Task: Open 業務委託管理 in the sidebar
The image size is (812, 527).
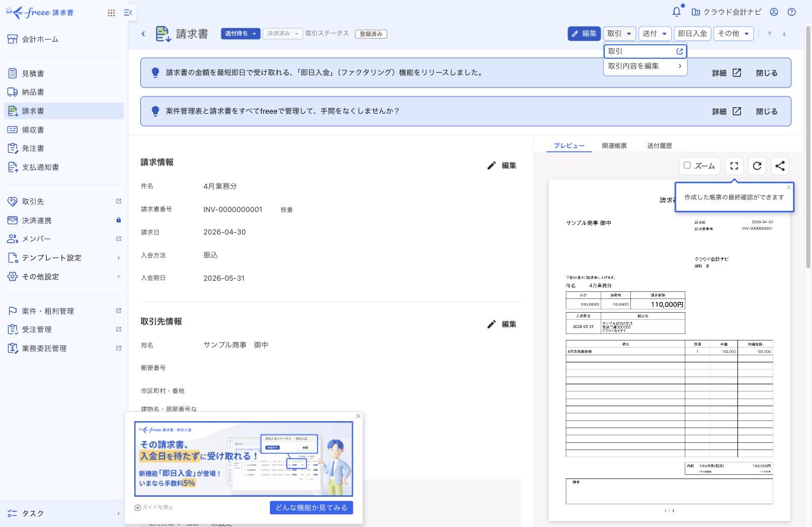Action: (64, 348)
